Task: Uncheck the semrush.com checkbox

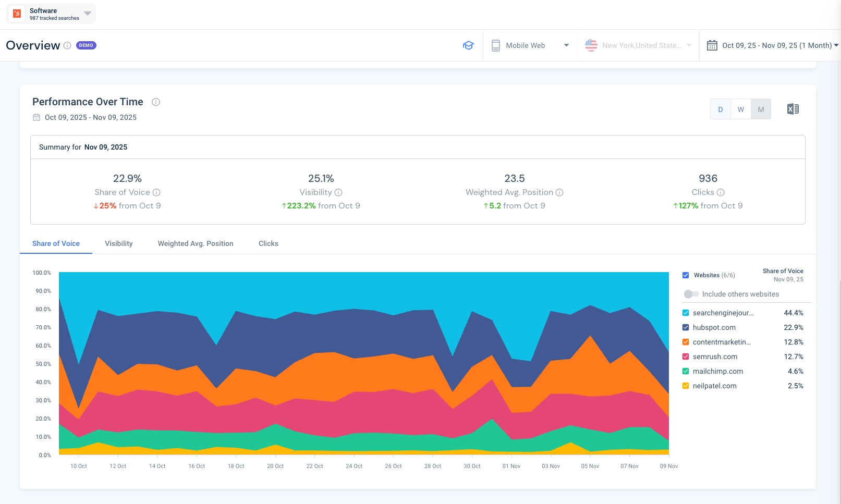Action: click(686, 357)
